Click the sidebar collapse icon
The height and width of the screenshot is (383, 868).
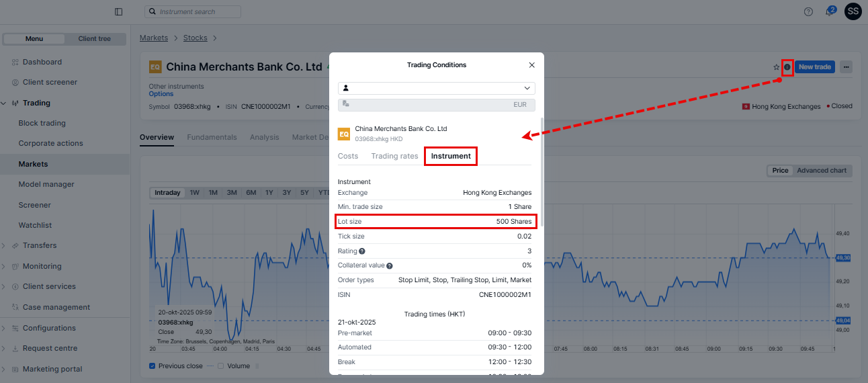pos(119,11)
